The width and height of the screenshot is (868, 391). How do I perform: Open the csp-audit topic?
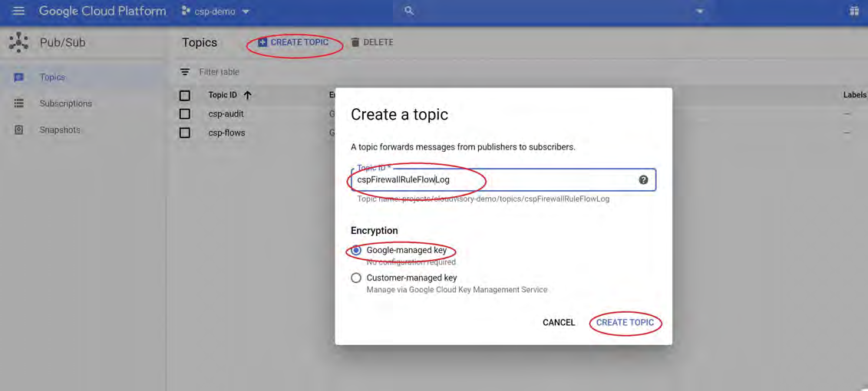click(x=226, y=114)
